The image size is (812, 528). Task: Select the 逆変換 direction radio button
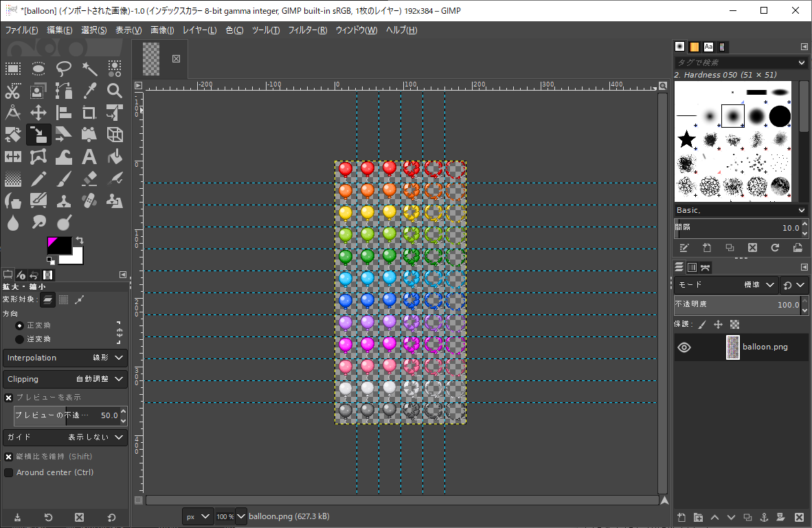(x=20, y=339)
